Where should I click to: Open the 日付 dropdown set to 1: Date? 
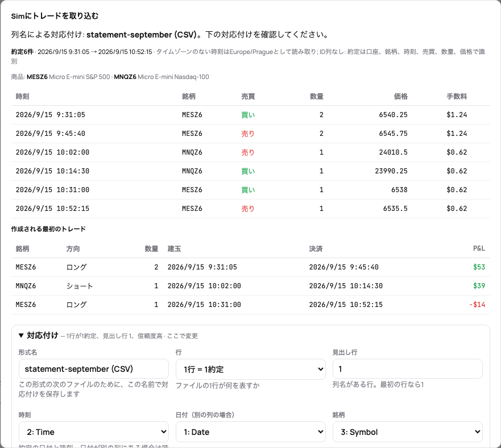tap(250, 432)
